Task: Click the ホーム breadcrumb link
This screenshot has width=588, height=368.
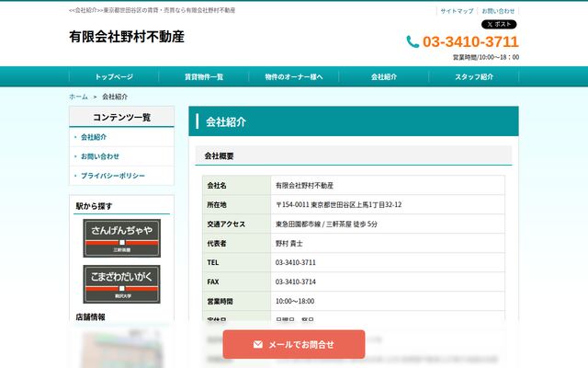Action: tap(78, 97)
